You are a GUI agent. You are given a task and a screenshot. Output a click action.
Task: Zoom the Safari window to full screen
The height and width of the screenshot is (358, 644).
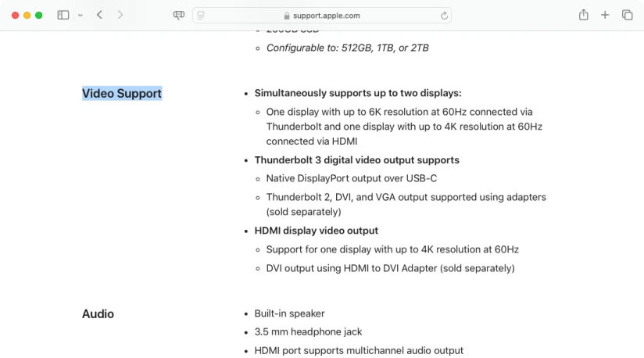tap(38, 15)
